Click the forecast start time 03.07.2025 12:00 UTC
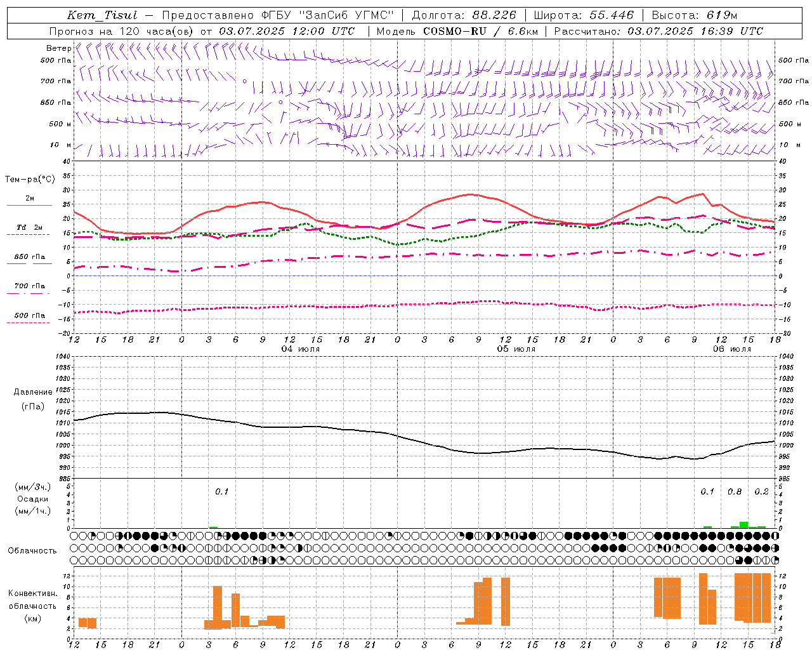The height and width of the screenshot is (650, 812). [x=287, y=31]
